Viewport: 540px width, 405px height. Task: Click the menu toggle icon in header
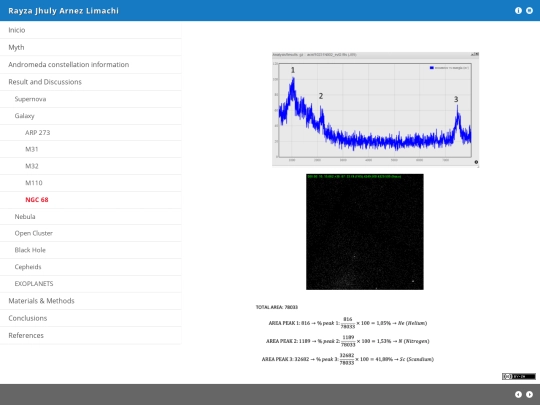click(x=529, y=11)
